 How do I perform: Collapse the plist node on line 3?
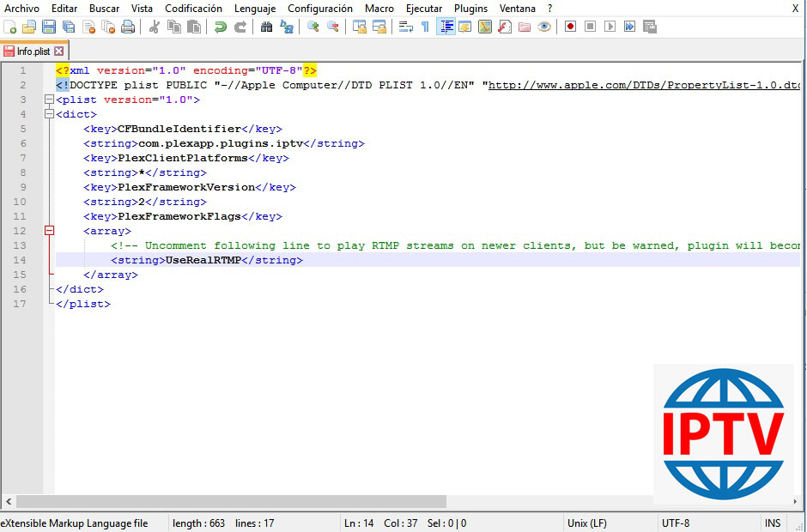49,100
